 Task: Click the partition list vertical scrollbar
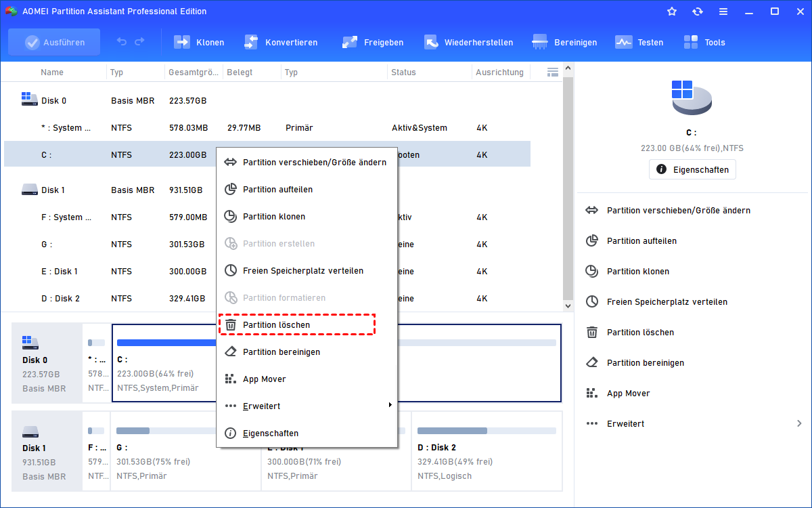tap(568, 188)
